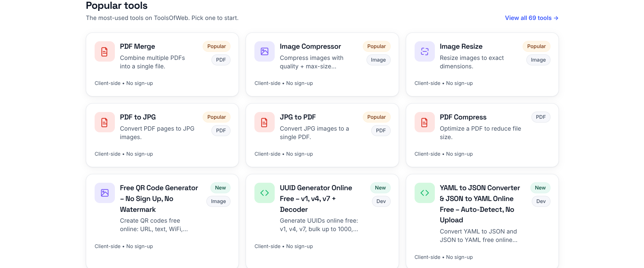Click the PDF tag on PDF Merge card
This screenshot has height=268, width=644.
coord(221,60)
